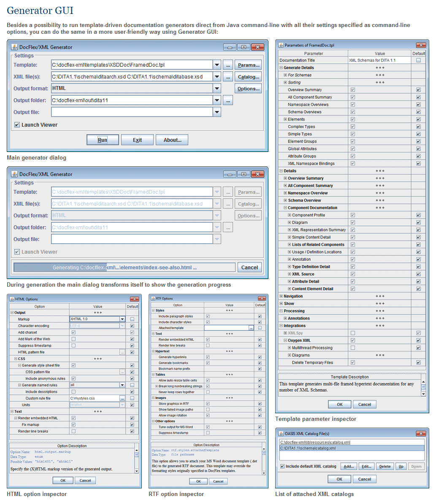Click the browse button next to Output folder
The image size is (436, 504).
click(228, 100)
